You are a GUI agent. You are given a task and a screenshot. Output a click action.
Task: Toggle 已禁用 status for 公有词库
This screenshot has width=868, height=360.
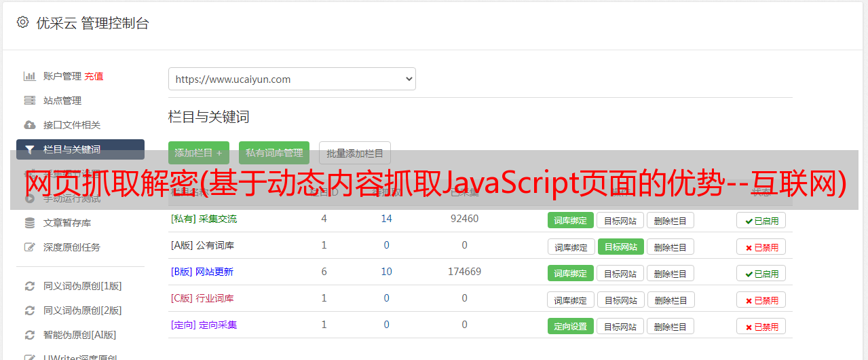761,247
